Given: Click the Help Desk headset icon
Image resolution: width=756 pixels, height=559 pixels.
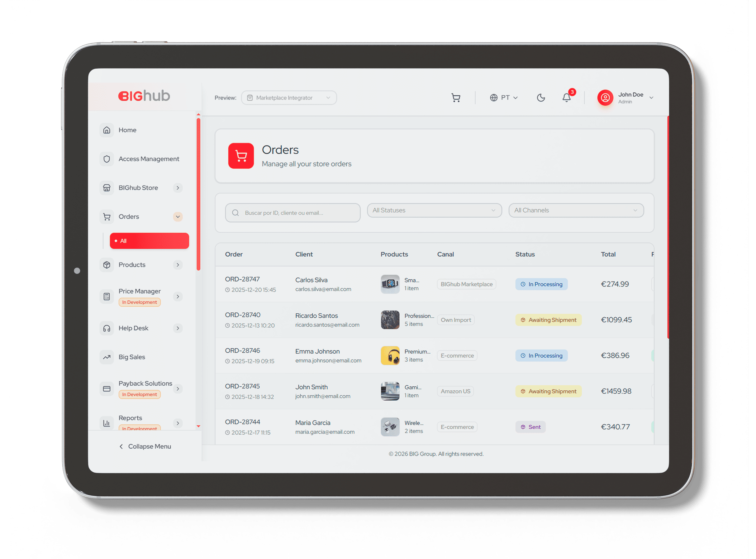Looking at the screenshot, I should pyautogui.click(x=107, y=328).
